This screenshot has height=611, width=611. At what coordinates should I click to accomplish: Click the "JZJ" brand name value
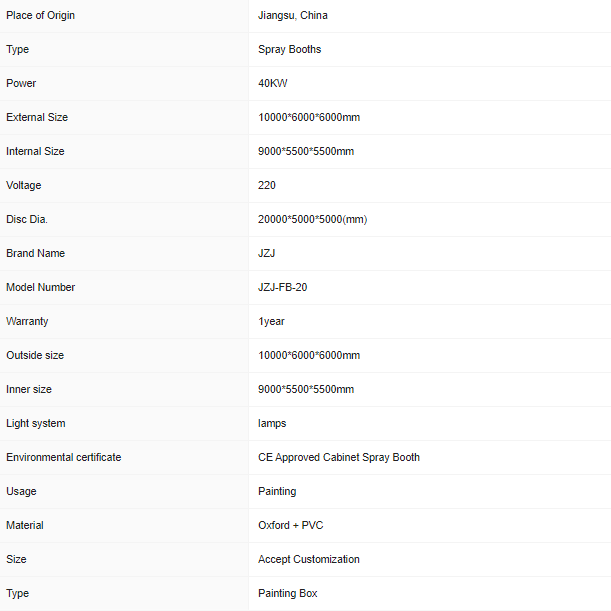coord(267,253)
